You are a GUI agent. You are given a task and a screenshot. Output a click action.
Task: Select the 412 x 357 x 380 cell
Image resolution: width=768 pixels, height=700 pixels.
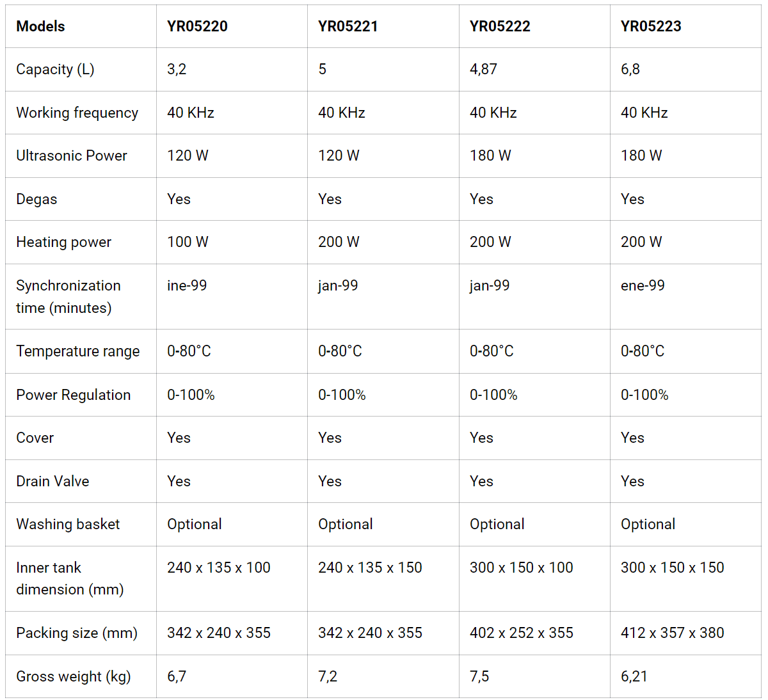point(672,633)
